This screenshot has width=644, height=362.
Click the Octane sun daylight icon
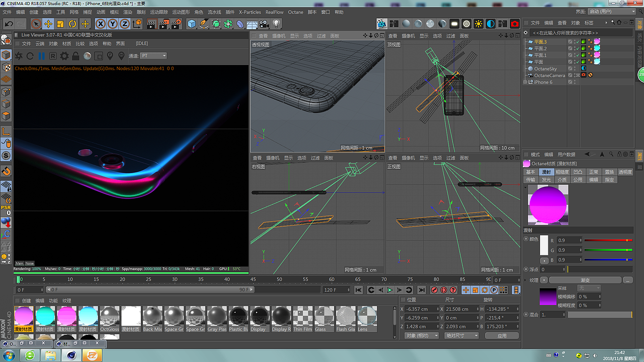[478, 24]
